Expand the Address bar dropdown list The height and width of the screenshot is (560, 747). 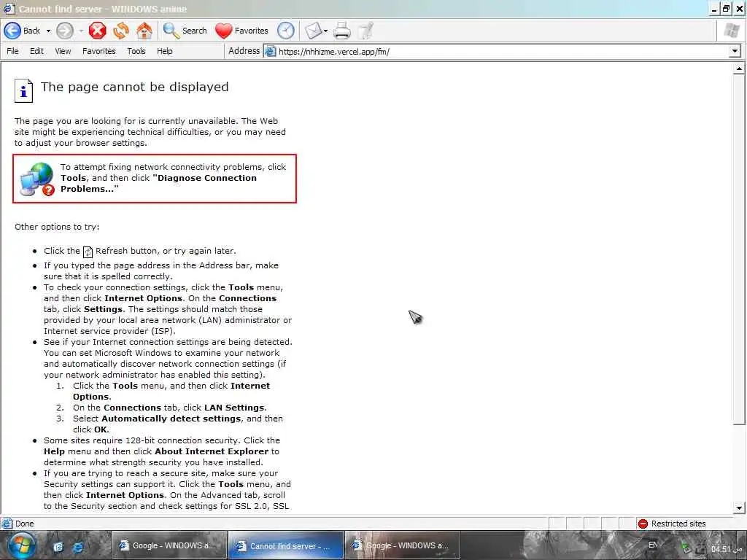pyautogui.click(x=735, y=51)
